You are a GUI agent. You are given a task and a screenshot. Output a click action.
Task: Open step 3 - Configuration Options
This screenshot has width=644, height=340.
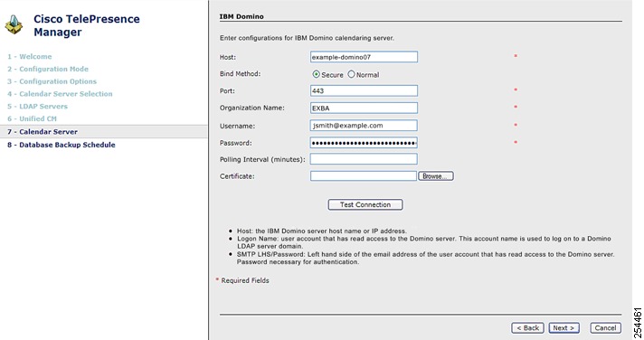point(52,81)
